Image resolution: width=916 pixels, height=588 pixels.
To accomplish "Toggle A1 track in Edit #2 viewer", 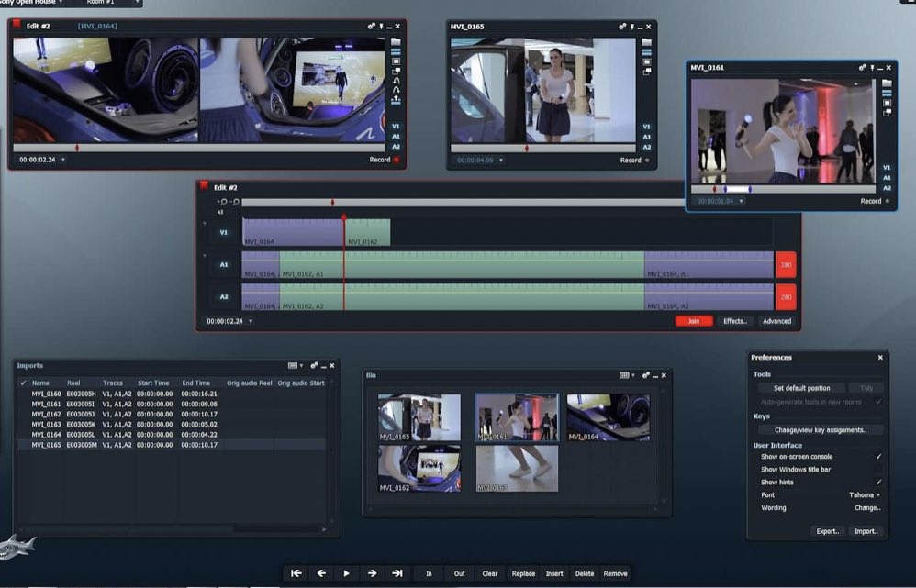I will (396, 137).
